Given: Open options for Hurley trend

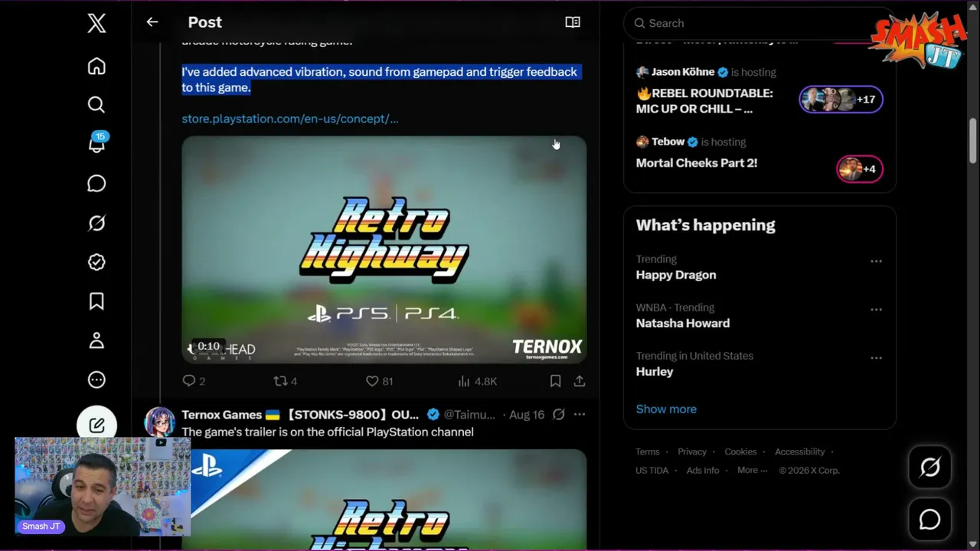Looking at the screenshot, I should coord(876,357).
